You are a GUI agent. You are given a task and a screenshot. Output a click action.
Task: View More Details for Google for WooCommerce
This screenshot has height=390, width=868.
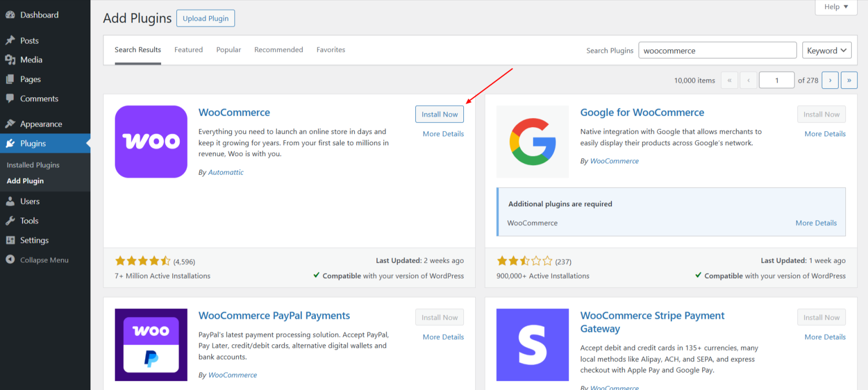[824, 133]
